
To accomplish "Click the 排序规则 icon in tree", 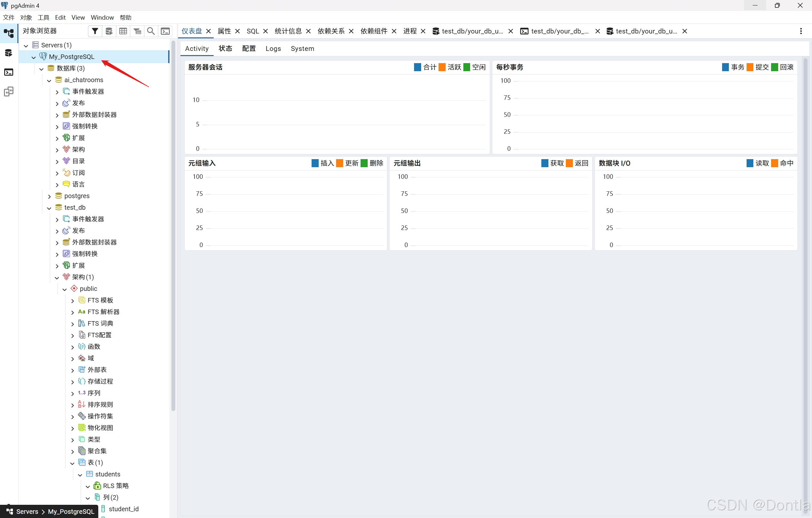I will pos(82,404).
